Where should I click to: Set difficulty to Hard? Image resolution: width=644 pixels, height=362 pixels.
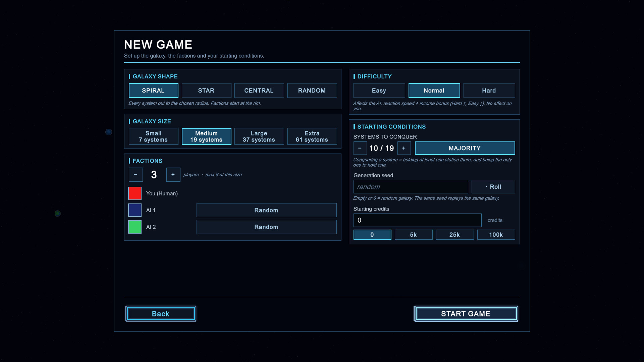(x=489, y=90)
